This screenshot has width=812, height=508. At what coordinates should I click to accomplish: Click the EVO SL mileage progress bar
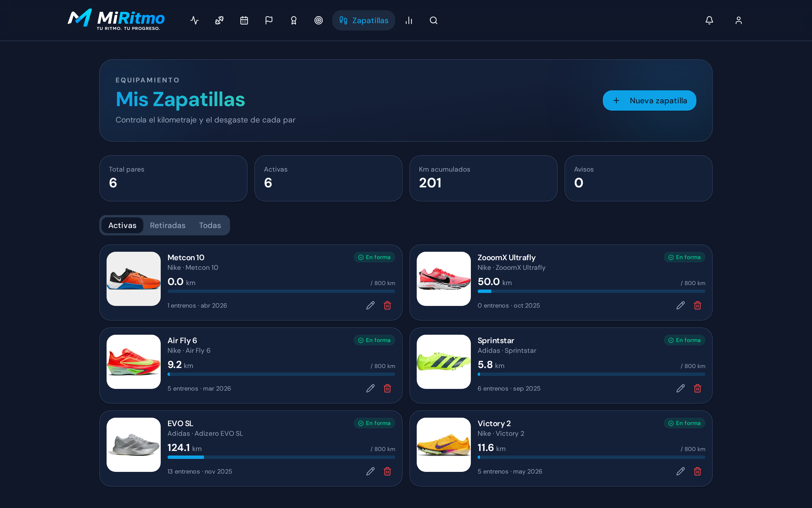(281, 457)
